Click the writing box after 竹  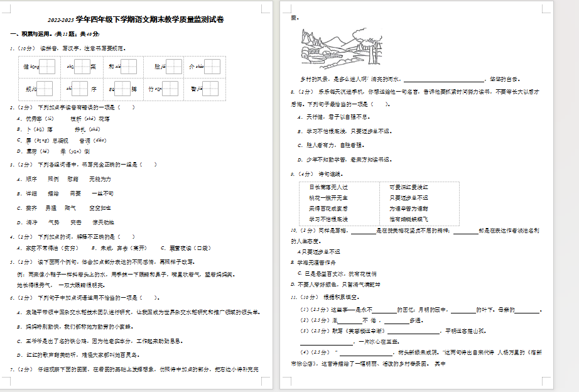170,89
